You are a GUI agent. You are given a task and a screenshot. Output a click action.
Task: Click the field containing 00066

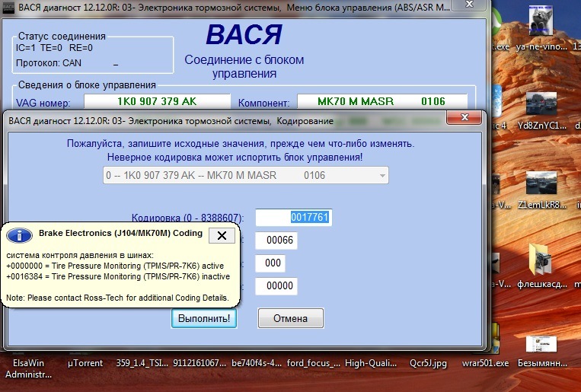tap(276, 240)
